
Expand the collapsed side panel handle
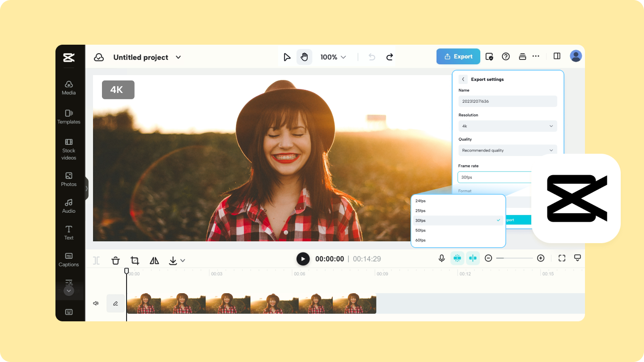87,189
